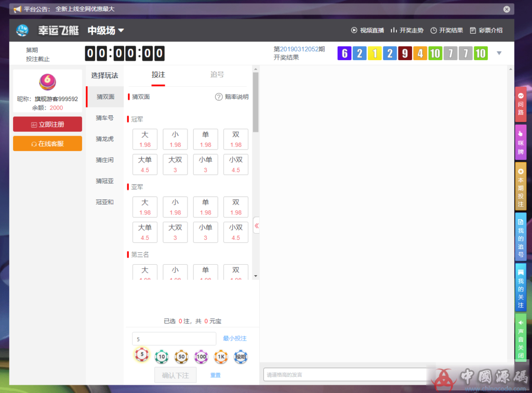Open the 我的关注 side tab
This screenshot has height=393, width=532.
pyautogui.click(x=521, y=287)
